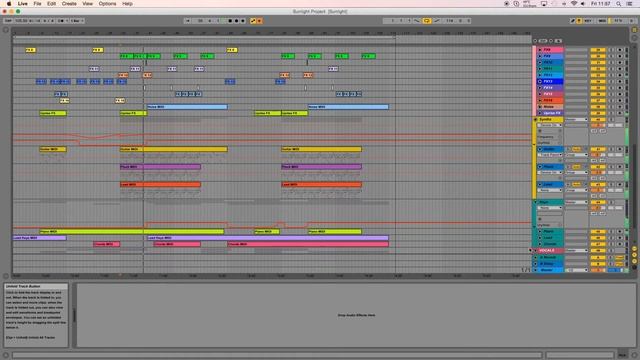This screenshot has width=640, height=360.
Task: Adjust Synths group volume field
Action: tap(598, 125)
